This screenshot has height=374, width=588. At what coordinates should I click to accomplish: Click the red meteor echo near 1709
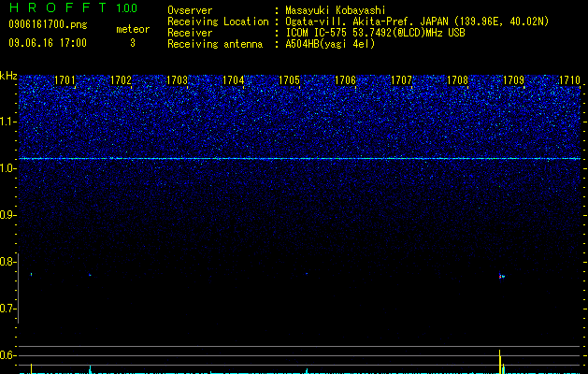pyautogui.click(x=501, y=276)
